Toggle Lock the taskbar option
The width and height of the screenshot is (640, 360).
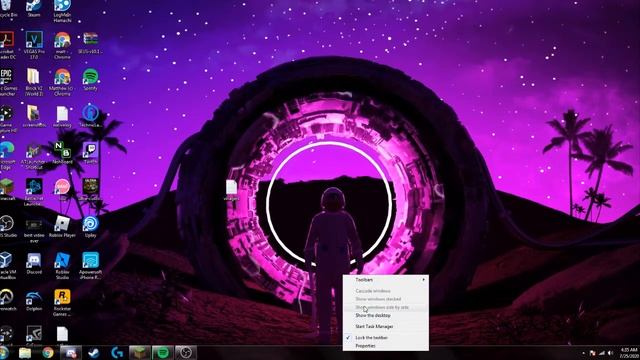click(x=386, y=338)
